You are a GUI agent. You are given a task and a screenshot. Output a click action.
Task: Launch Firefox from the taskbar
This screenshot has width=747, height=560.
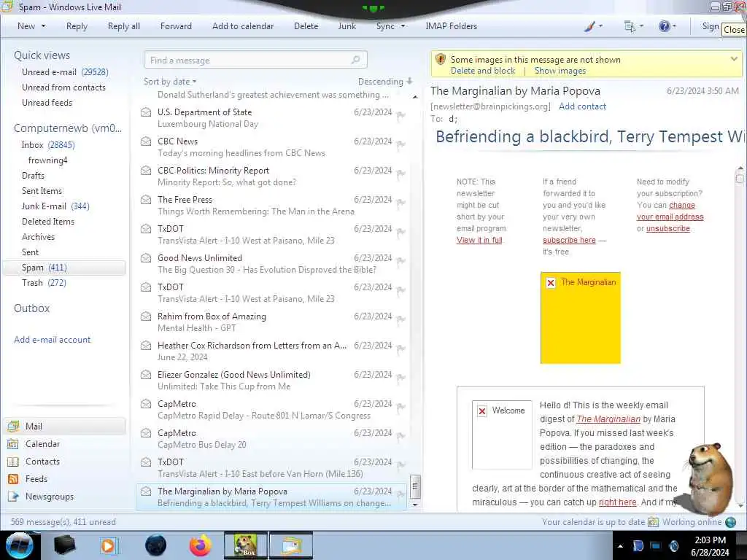(200, 545)
